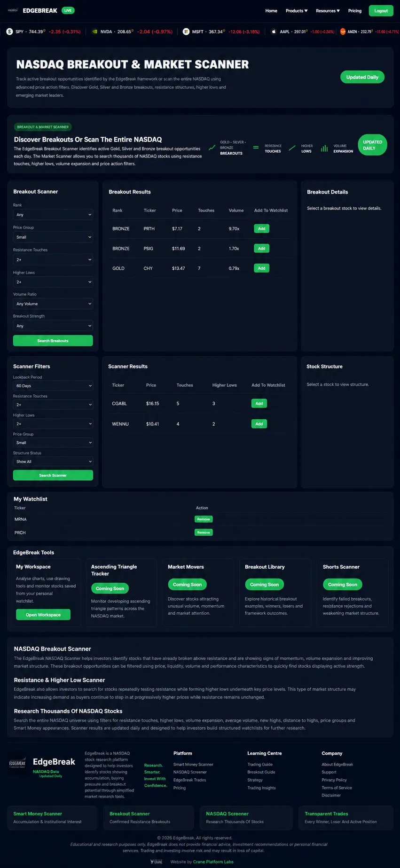This screenshot has width=400, height=868.
Task: Add WENNU to watchlist
Action: pyautogui.click(x=259, y=424)
